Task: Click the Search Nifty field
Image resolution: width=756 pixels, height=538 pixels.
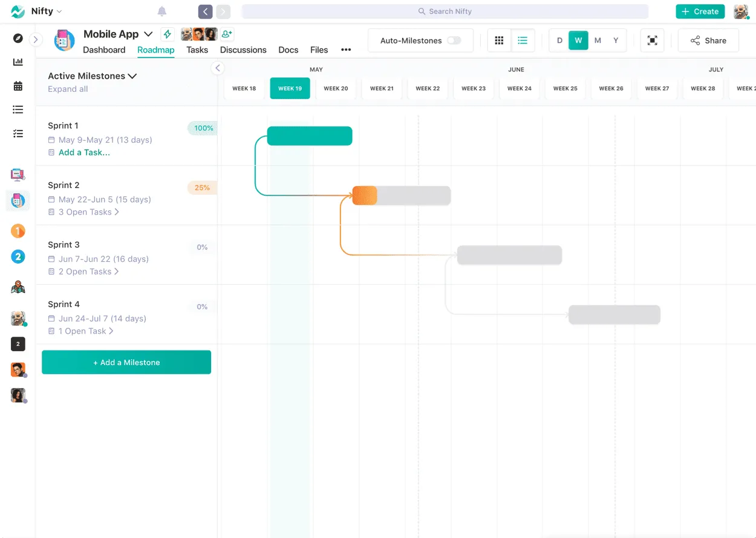Action: 445,11
